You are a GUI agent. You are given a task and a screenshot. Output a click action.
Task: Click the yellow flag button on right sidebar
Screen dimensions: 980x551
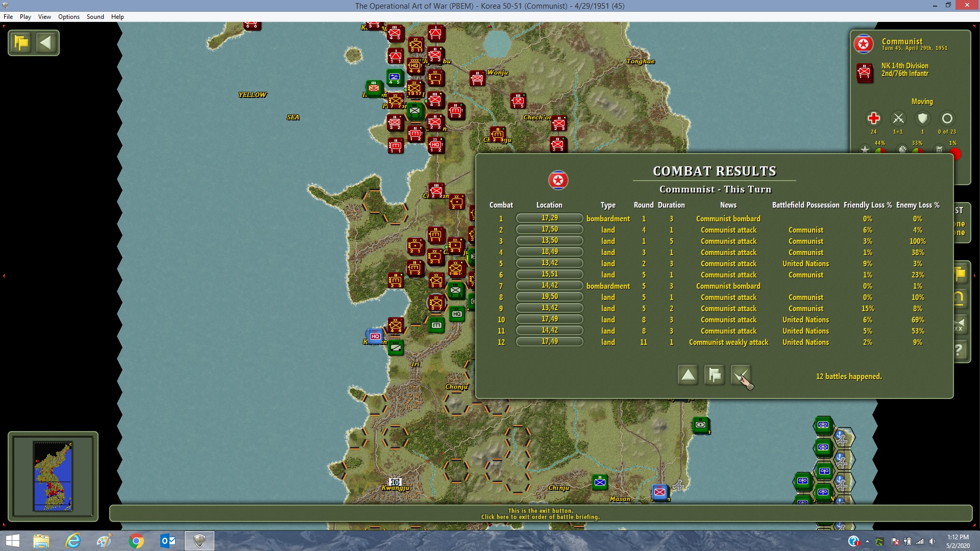coord(960,274)
